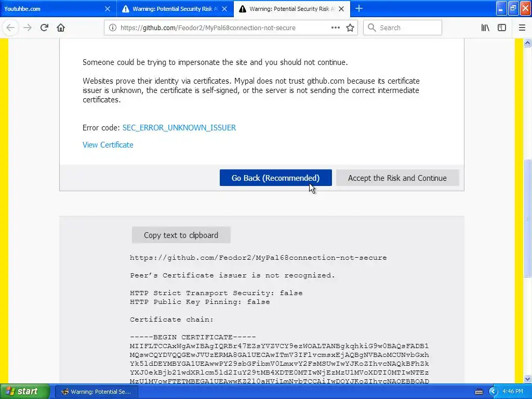Reload the current page

(x=44, y=28)
